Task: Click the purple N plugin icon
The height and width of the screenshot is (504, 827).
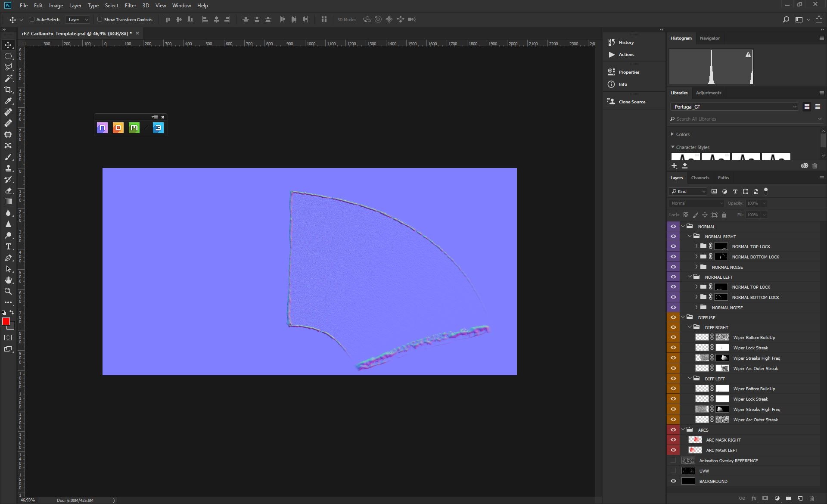Action: [x=102, y=128]
